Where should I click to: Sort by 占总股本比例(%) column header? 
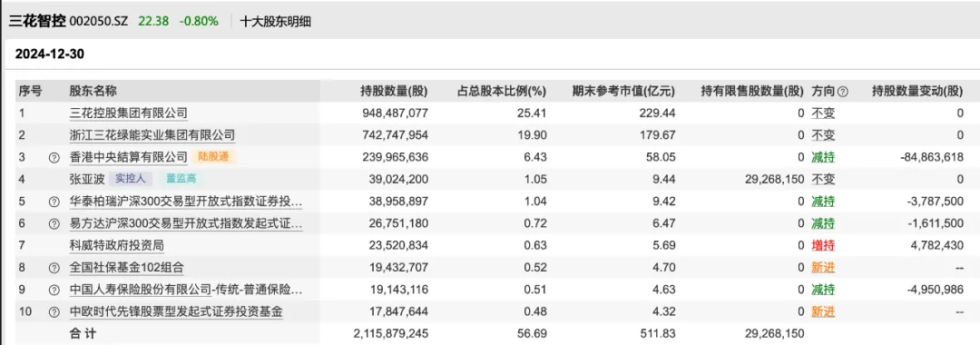[503, 92]
